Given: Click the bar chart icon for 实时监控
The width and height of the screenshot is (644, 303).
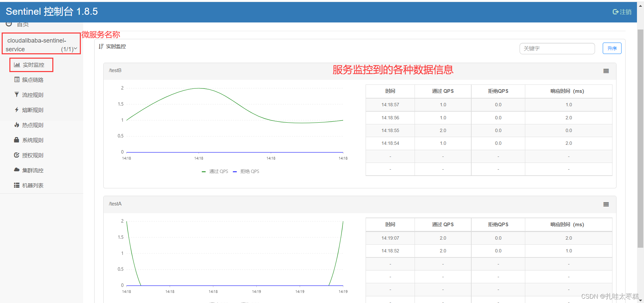Looking at the screenshot, I should click(x=17, y=65).
